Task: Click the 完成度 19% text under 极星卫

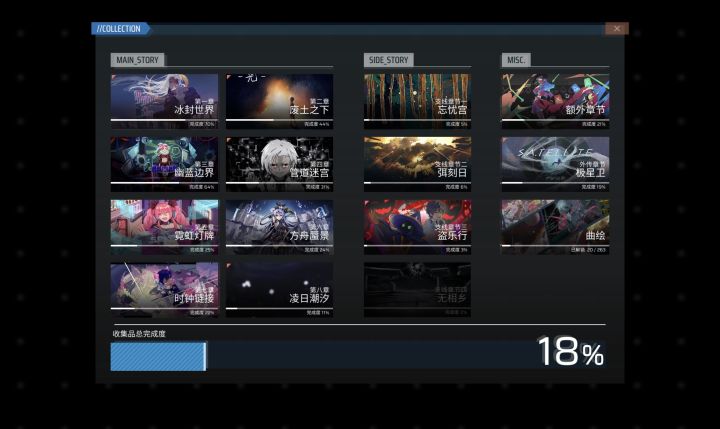Action: [x=594, y=187]
